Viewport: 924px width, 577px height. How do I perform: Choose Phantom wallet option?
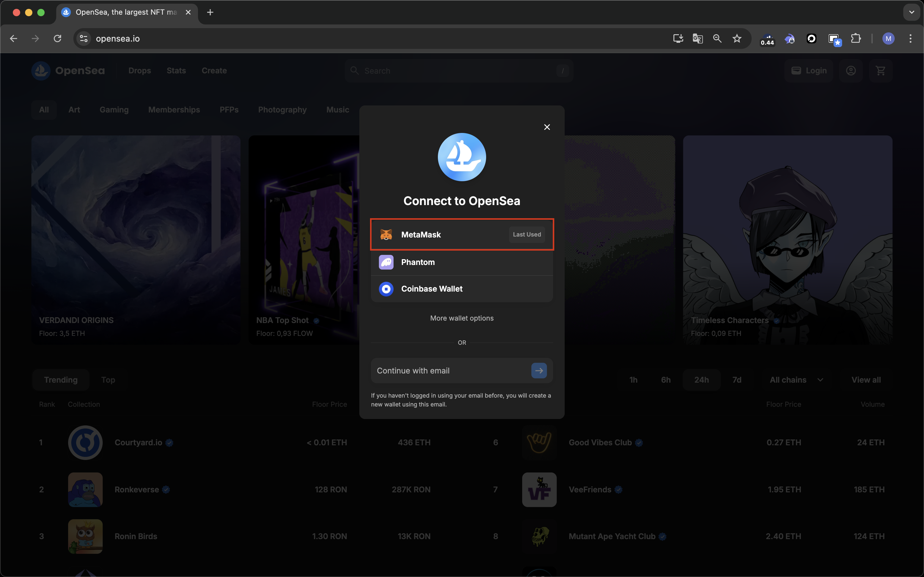(x=462, y=262)
